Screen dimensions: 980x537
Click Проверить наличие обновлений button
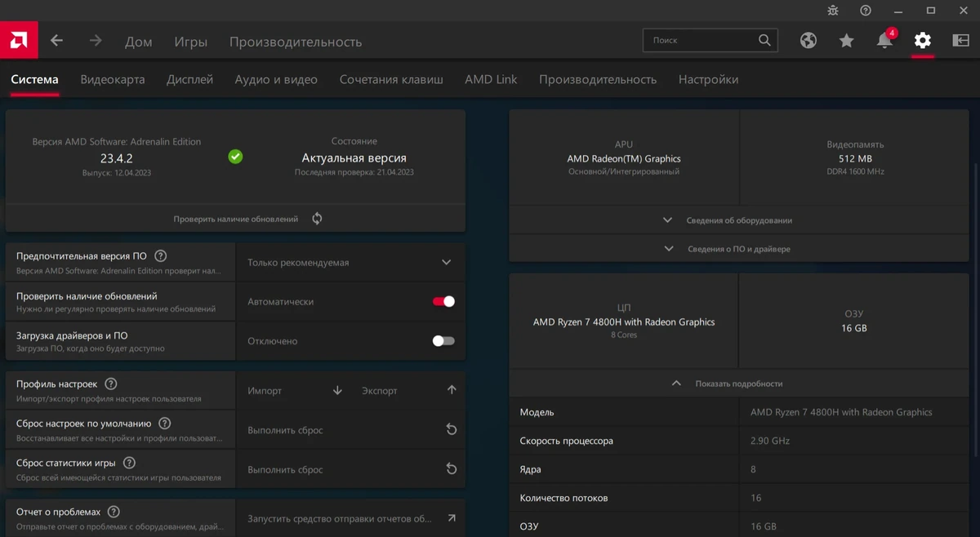coord(235,219)
